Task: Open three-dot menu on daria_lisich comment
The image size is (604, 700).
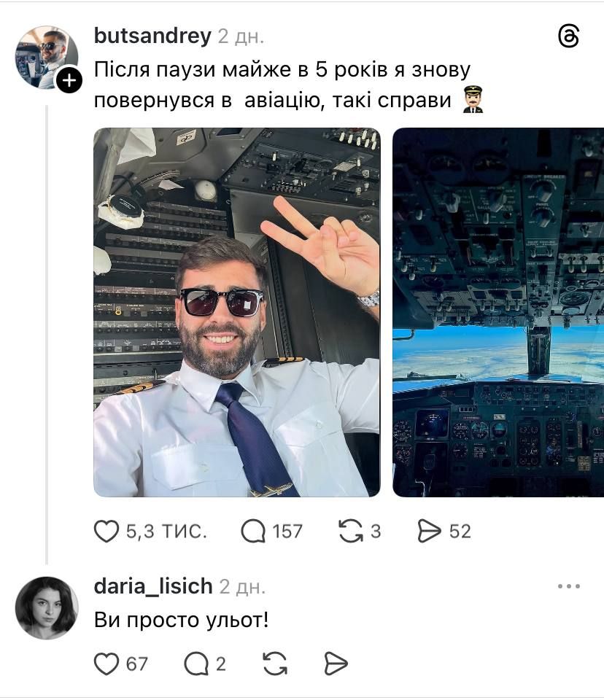Action: [569, 586]
